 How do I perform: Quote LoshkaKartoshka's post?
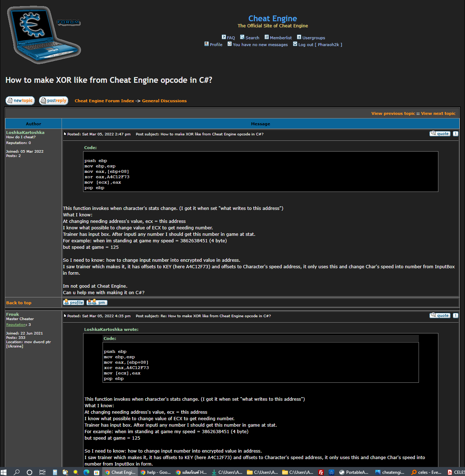click(x=440, y=134)
